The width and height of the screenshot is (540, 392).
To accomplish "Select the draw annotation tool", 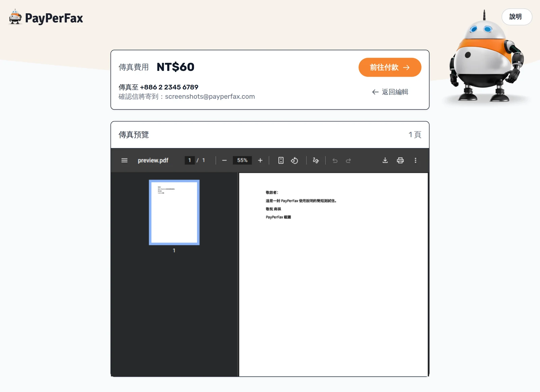I will [316, 160].
